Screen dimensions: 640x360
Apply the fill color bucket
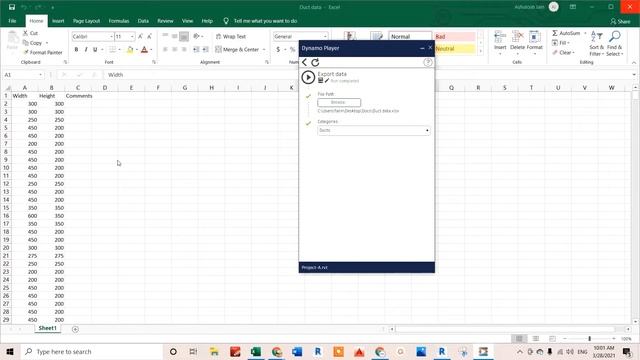click(130, 50)
